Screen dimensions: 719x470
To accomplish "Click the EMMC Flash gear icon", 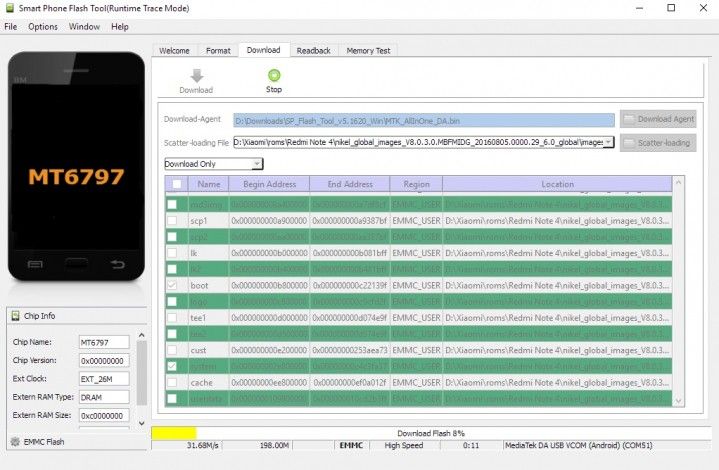I will pyautogui.click(x=15, y=442).
